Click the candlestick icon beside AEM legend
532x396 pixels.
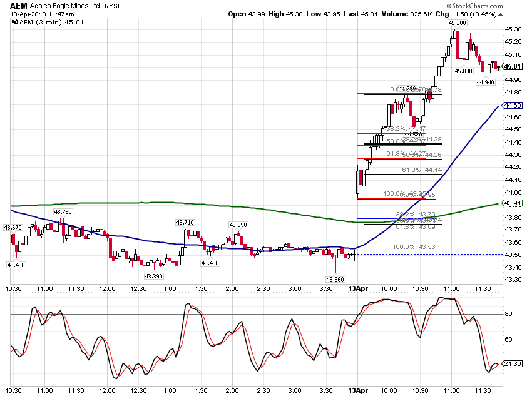14,22
